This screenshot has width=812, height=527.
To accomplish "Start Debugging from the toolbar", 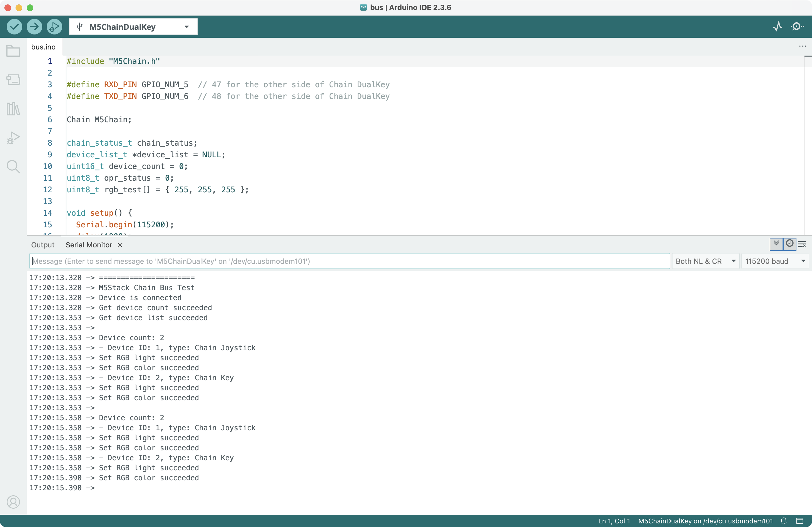I will 54,27.
